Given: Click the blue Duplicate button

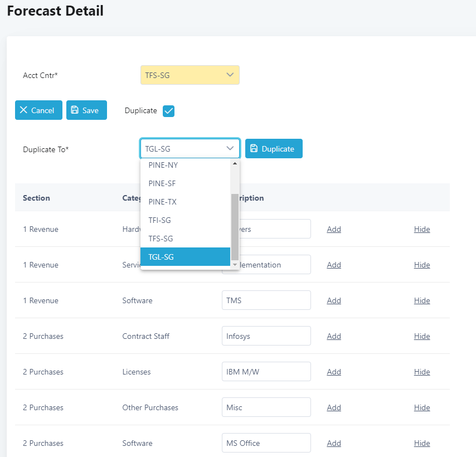Looking at the screenshot, I should 274,149.
